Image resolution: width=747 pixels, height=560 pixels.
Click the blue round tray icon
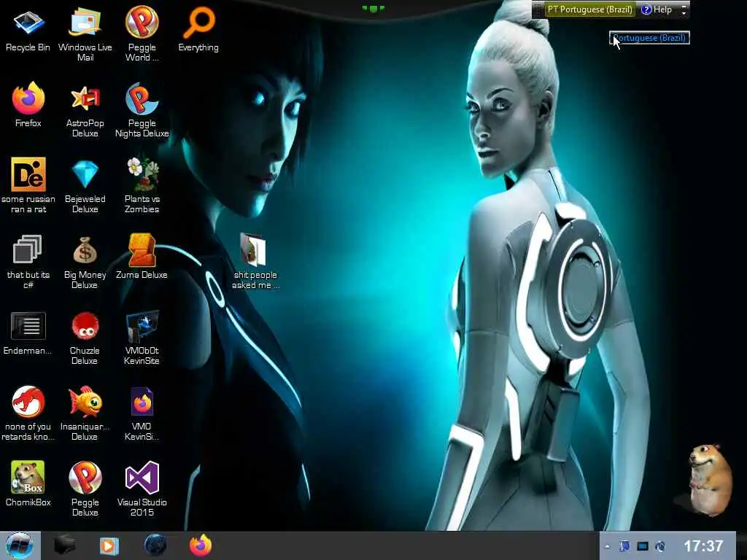coord(660,546)
